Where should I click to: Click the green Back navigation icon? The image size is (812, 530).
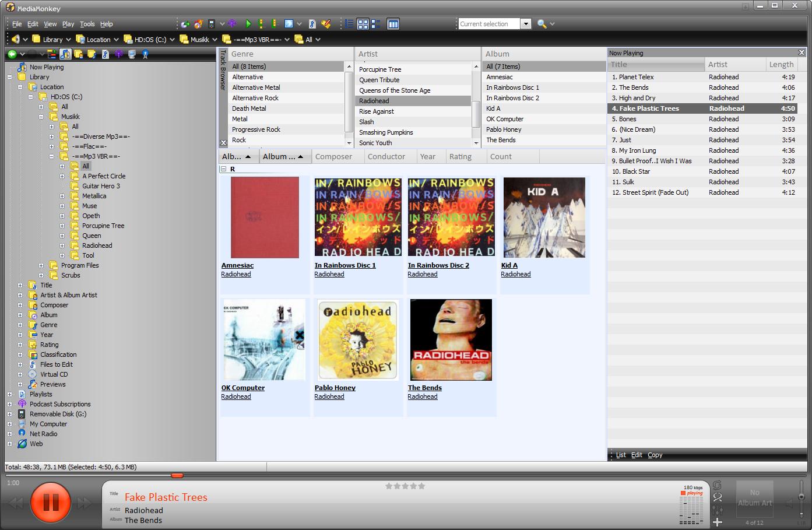coord(12,54)
